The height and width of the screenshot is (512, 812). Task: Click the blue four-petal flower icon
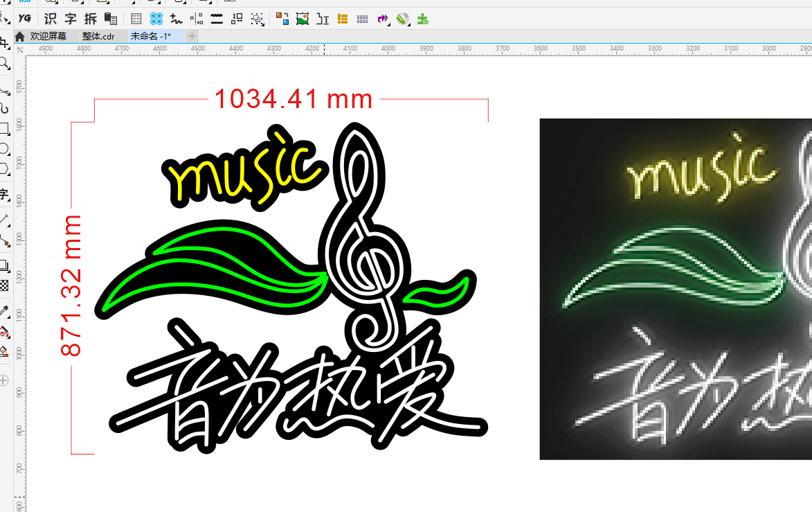tap(156, 19)
